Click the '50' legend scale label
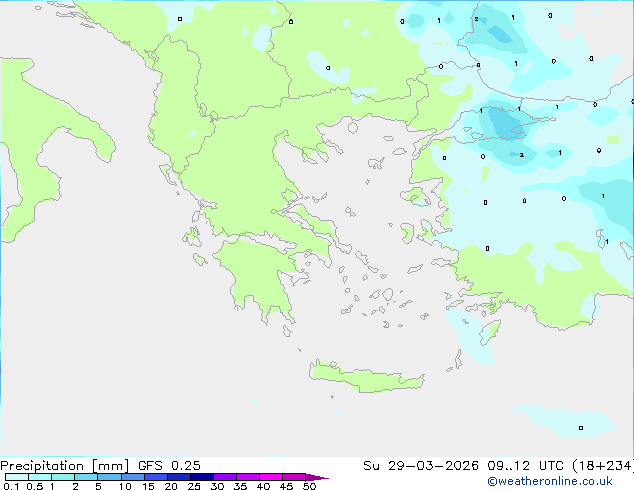This screenshot has height=490, width=634. tap(309, 486)
